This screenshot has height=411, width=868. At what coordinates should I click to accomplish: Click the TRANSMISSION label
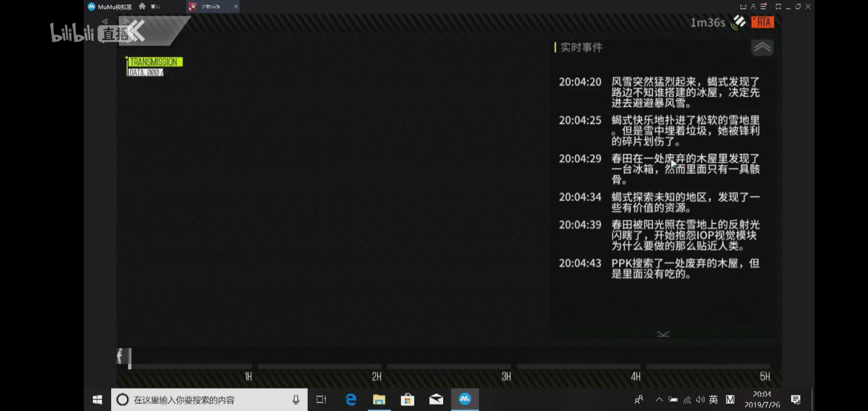pos(155,62)
